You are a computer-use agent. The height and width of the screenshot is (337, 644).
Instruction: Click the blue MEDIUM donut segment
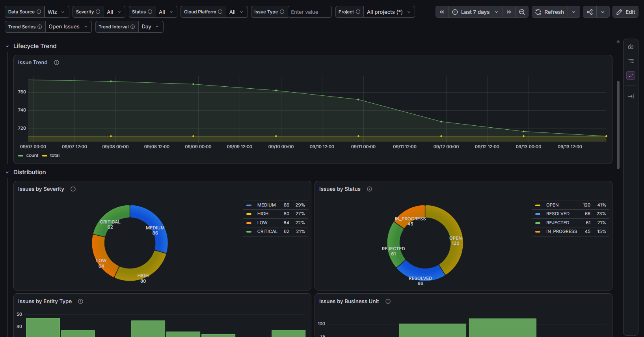156,225
